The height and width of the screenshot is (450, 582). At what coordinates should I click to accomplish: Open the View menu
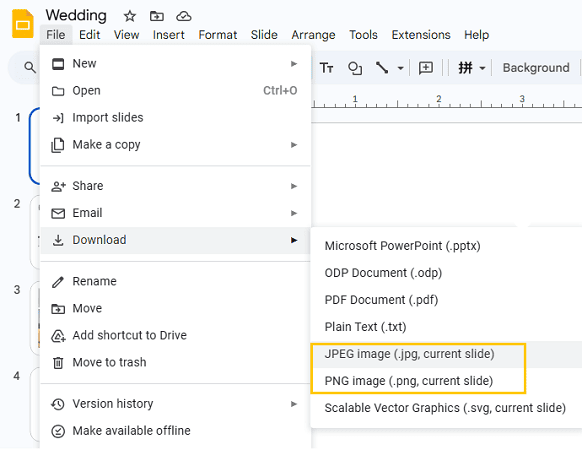(x=126, y=35)
